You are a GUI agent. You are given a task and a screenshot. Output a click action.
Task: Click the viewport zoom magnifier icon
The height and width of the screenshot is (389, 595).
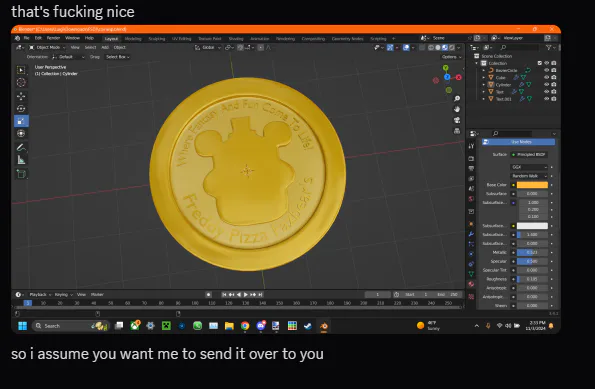[457, 99]
